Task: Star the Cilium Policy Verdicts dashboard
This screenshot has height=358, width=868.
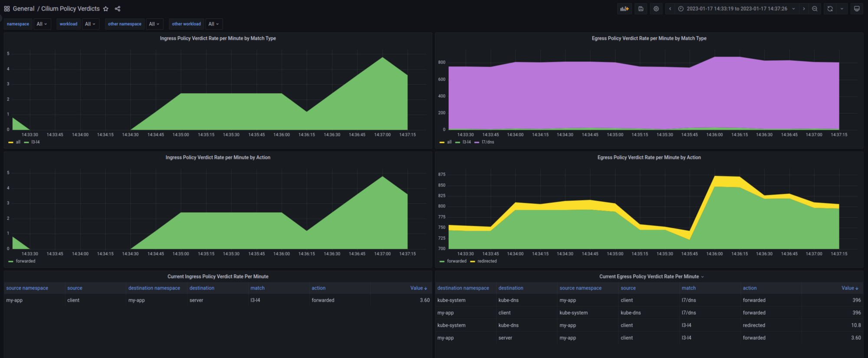Action: [105, 9]
